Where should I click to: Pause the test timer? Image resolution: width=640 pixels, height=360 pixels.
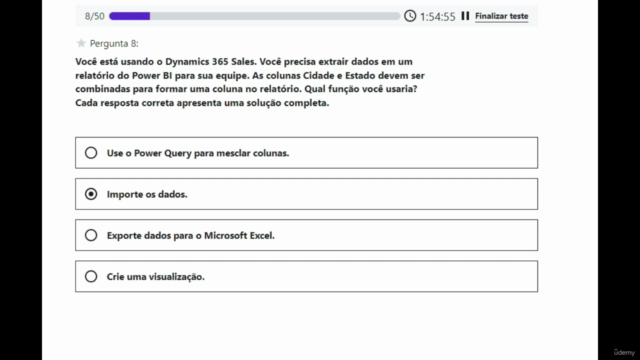465,16
